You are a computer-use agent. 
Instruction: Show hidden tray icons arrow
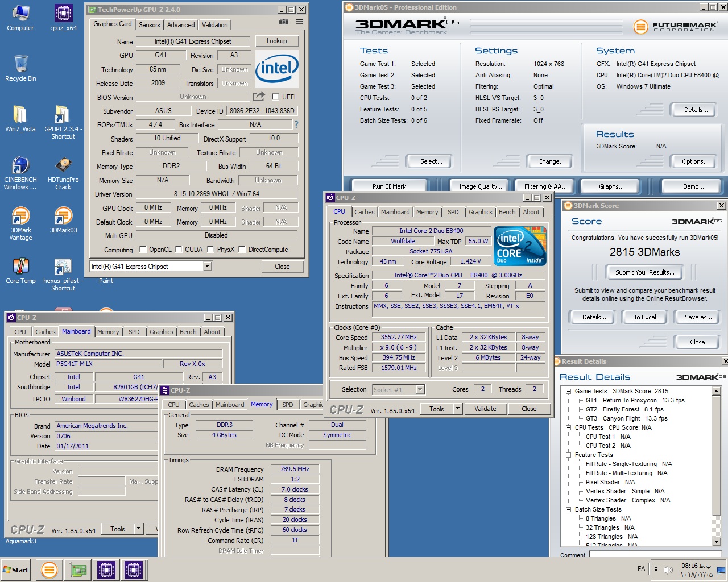(656, 569)
